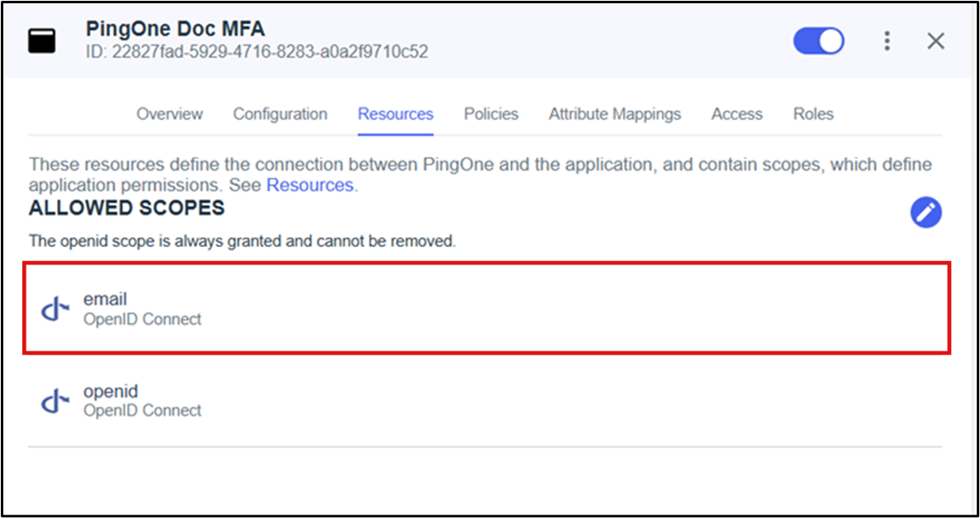Select the email scope name
980x518 pixels.
pos(105,299)
